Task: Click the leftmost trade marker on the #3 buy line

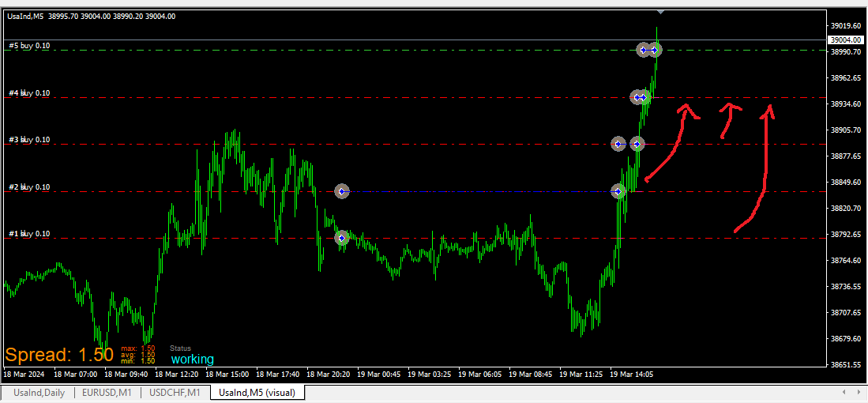Action: pyautogui.click(x=618, y=144)
